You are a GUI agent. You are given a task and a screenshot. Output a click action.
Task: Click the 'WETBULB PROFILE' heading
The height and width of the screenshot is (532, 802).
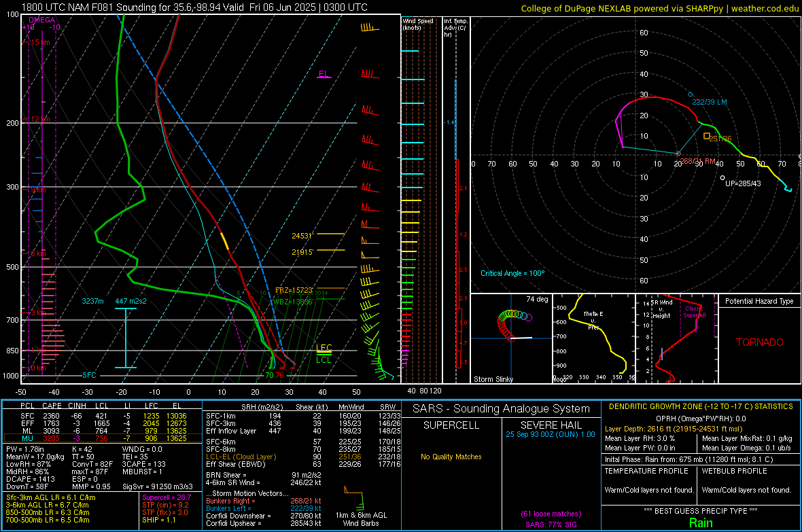point(735,471)
